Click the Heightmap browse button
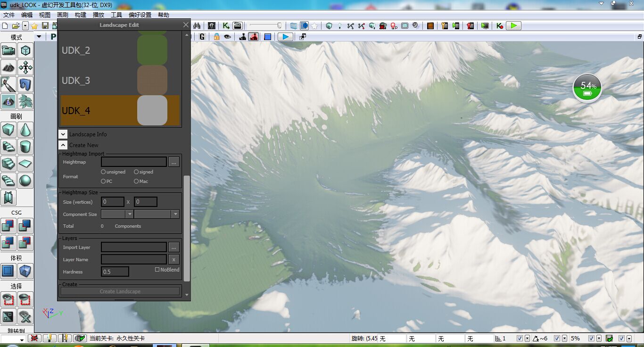644x347 pixels. 174,162
